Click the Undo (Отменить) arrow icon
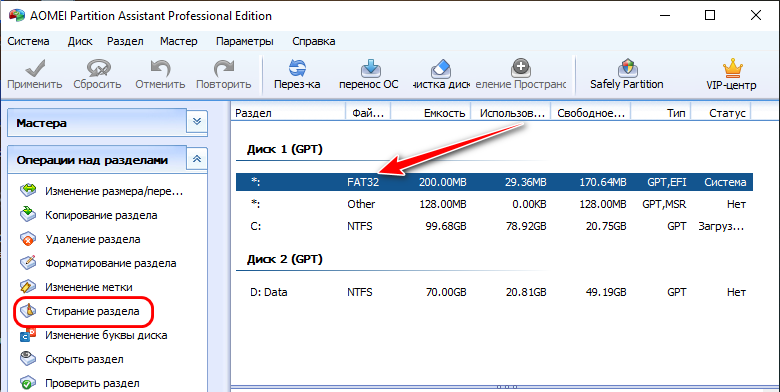This screenshot has width=780, height=392. (160, 68)
